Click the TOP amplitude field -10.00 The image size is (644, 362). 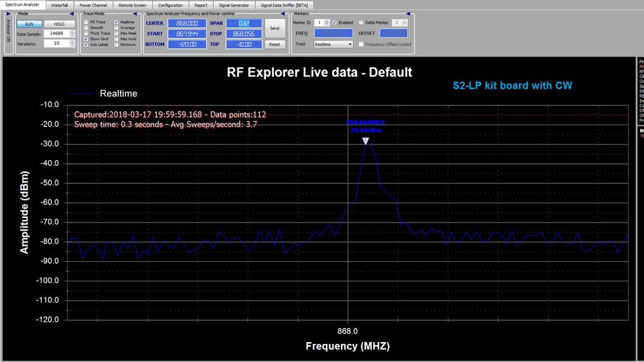click(x=244, y=45)
